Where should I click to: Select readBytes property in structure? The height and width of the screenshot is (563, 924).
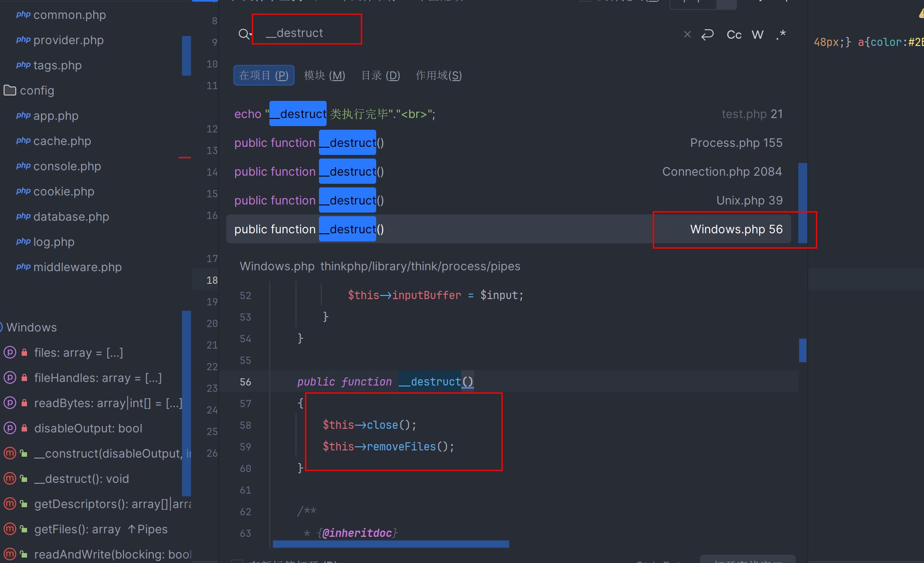coord(108,403)
